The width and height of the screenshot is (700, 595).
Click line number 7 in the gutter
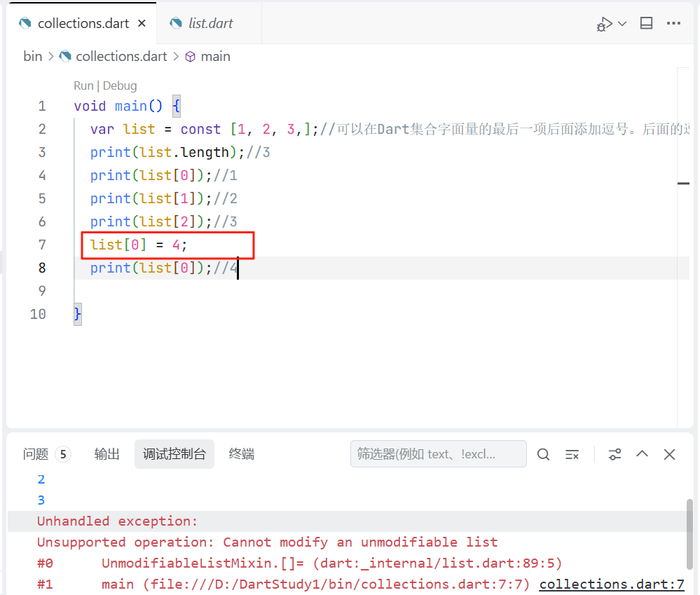click(x=42, y=245)
